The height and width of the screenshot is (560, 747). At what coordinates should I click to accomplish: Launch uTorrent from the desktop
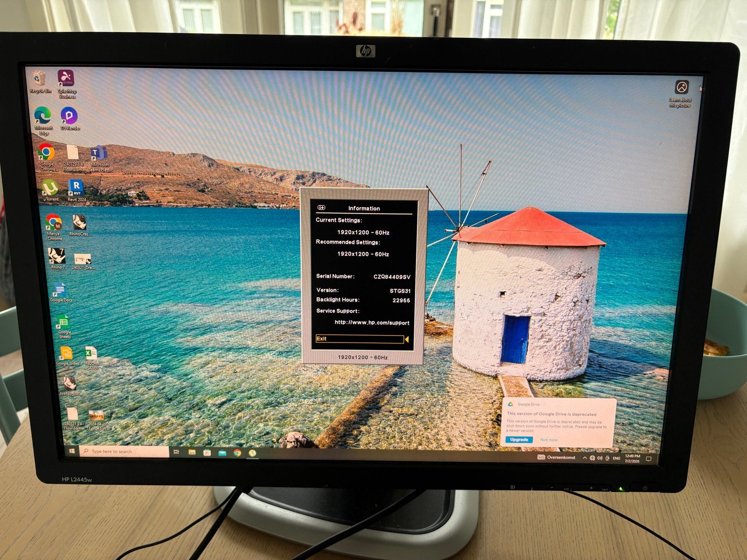(50, 190)
